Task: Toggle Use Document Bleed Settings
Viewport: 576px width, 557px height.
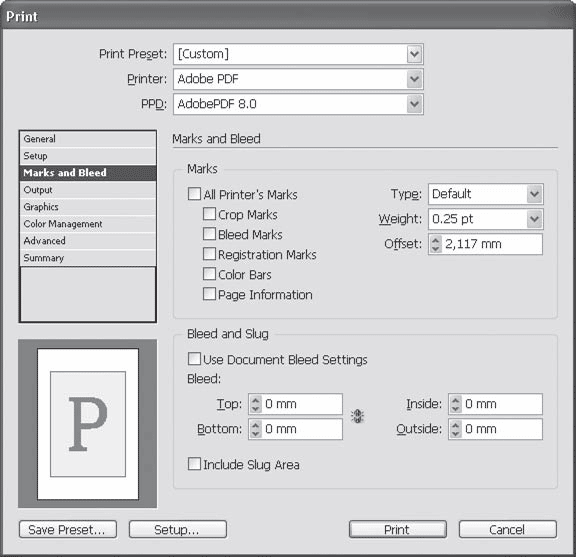Action: [194, 359]
